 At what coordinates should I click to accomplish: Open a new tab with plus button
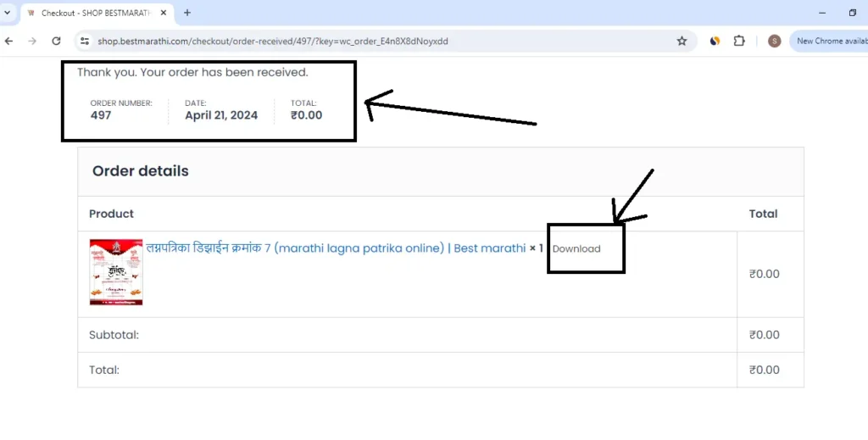[187, 13]
